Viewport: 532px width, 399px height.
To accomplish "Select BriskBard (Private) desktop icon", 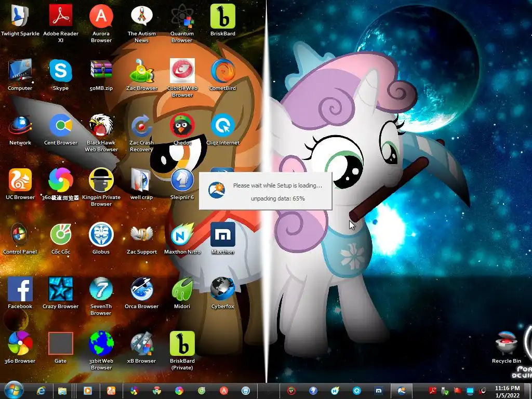I will [x=182, y=343].
